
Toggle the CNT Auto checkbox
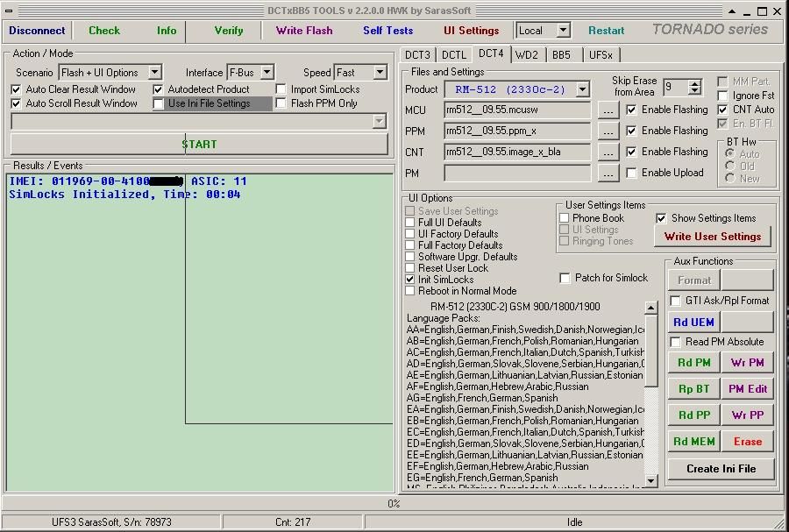point(722,110)
